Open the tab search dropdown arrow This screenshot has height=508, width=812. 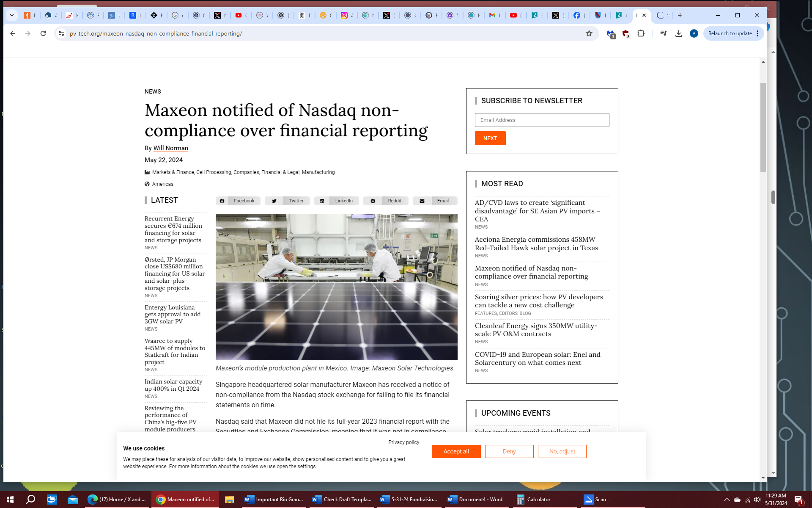coord(12,15)
